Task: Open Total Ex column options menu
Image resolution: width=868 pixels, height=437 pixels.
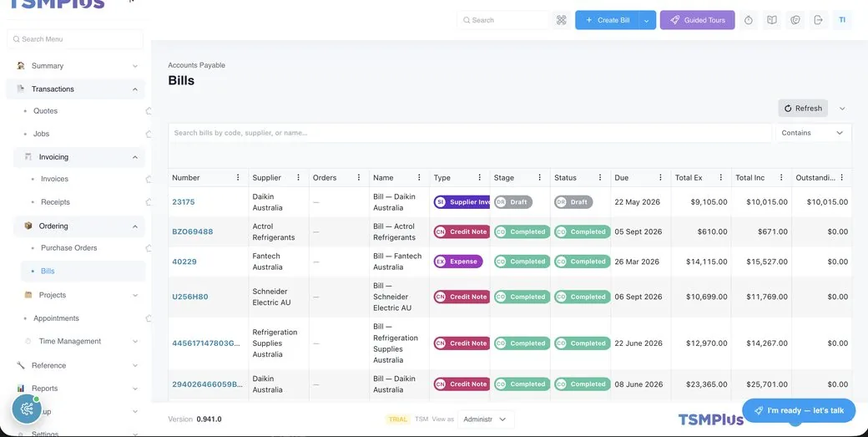Action: click(721, 178)
